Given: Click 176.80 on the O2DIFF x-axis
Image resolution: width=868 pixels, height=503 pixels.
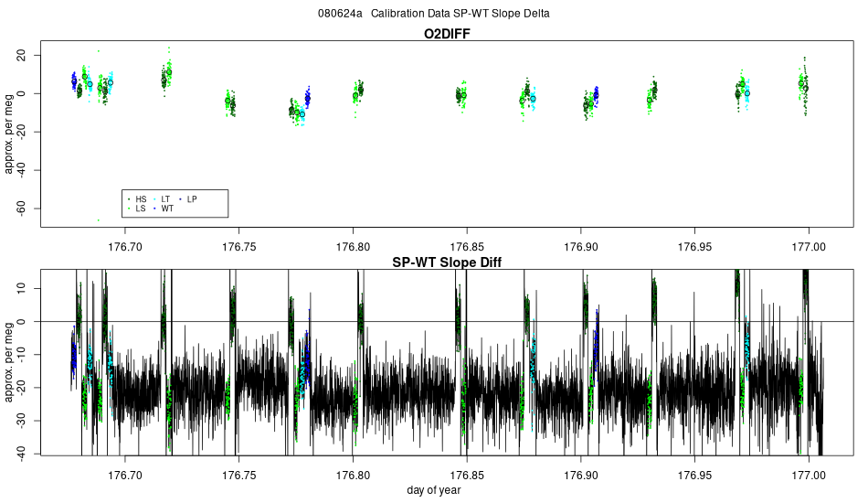Looking at the screenshot, I should pos(354,247).
